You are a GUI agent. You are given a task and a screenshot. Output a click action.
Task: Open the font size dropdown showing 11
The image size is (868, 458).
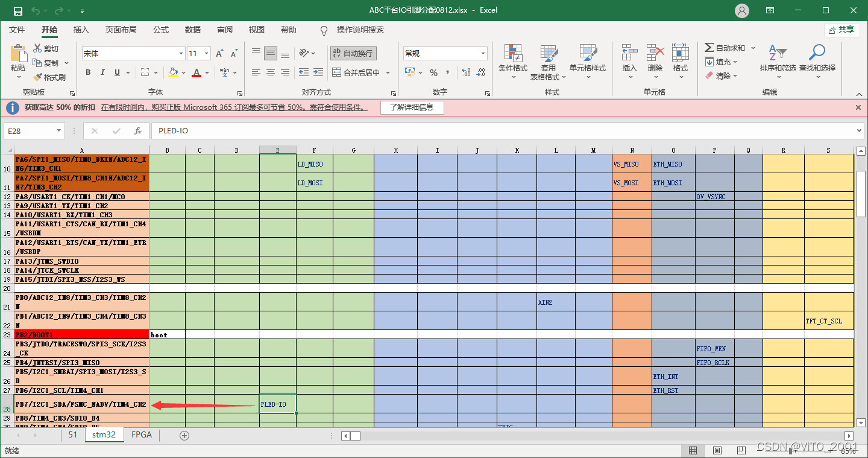click(207, 54)
